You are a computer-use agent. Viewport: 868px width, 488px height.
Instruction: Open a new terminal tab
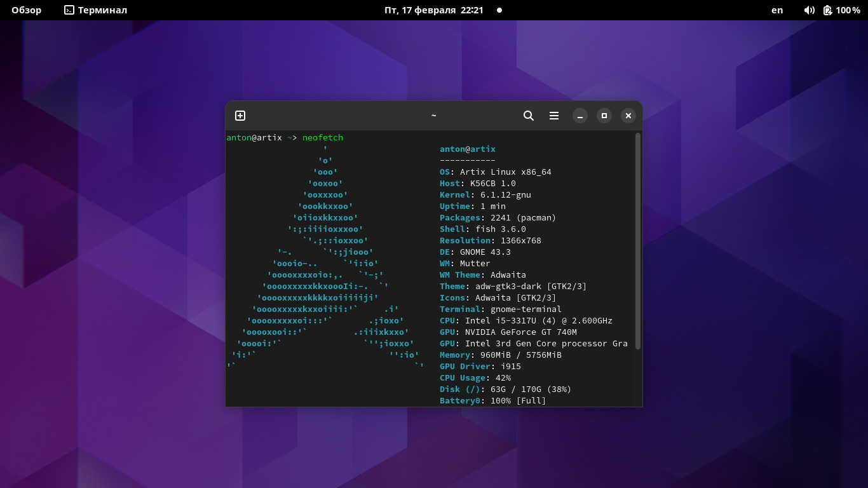tap(240, 116)
